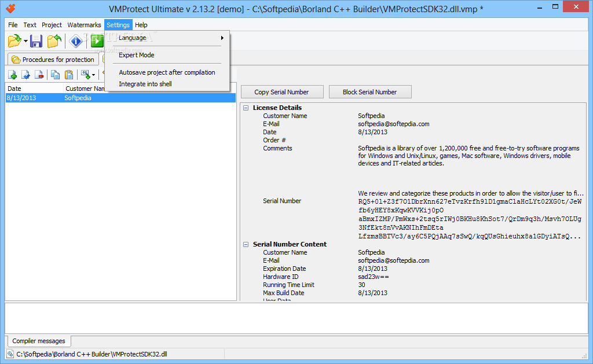Start compilation with the green play icon

click(x=97, y=41)
